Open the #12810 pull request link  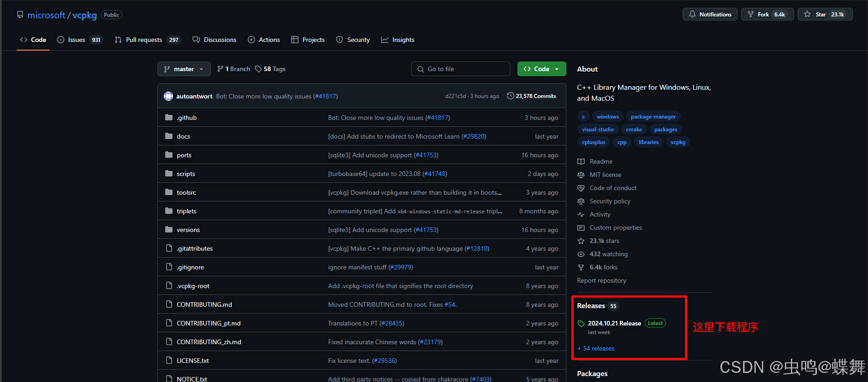click(477, 248)
